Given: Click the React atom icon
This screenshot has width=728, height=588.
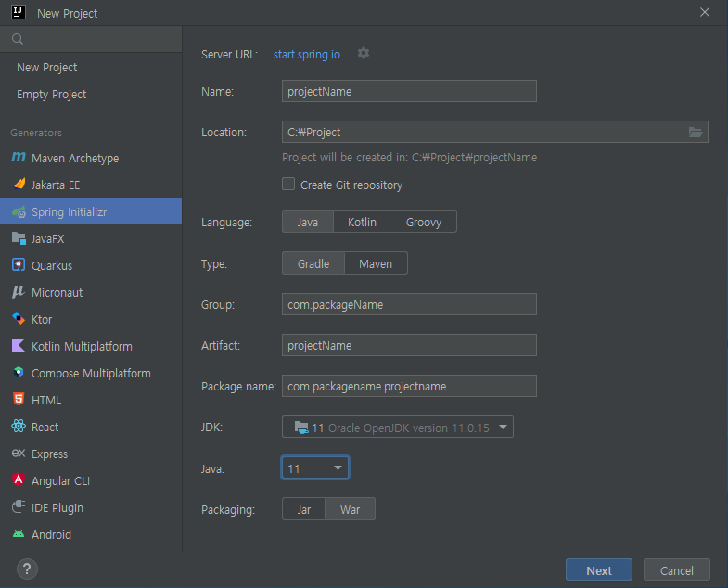Looking at the screenshot, I should 19,426.
